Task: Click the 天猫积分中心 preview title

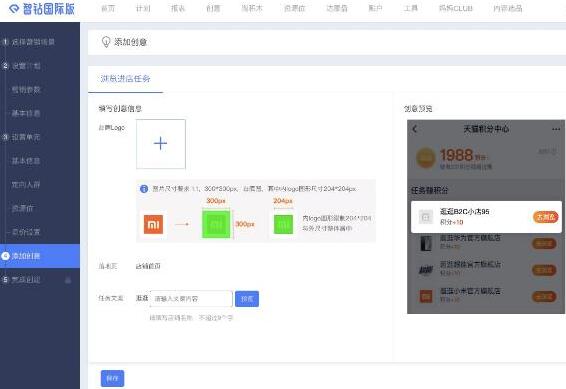Action: point(486,129)
